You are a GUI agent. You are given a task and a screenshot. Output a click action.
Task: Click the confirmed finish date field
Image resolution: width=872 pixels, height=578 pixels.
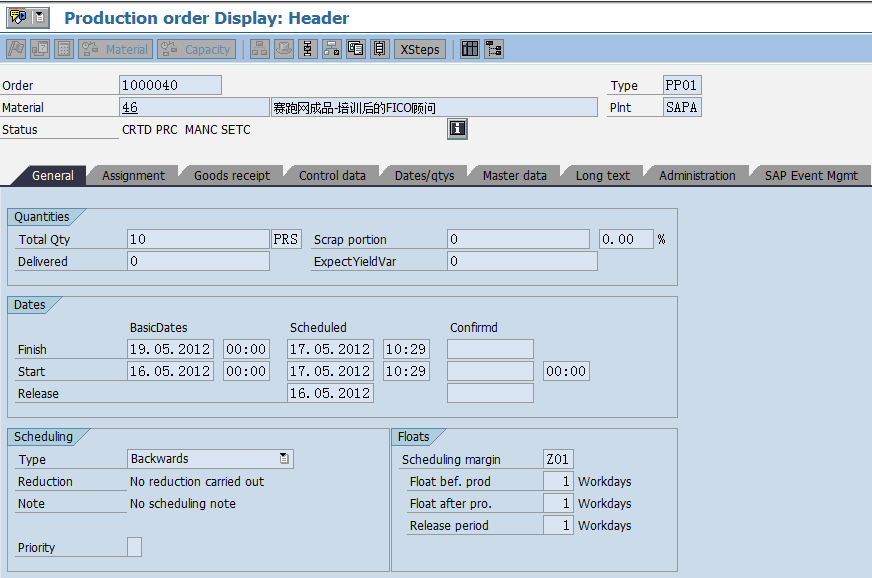pyautogui.click(x=490, y=349)
